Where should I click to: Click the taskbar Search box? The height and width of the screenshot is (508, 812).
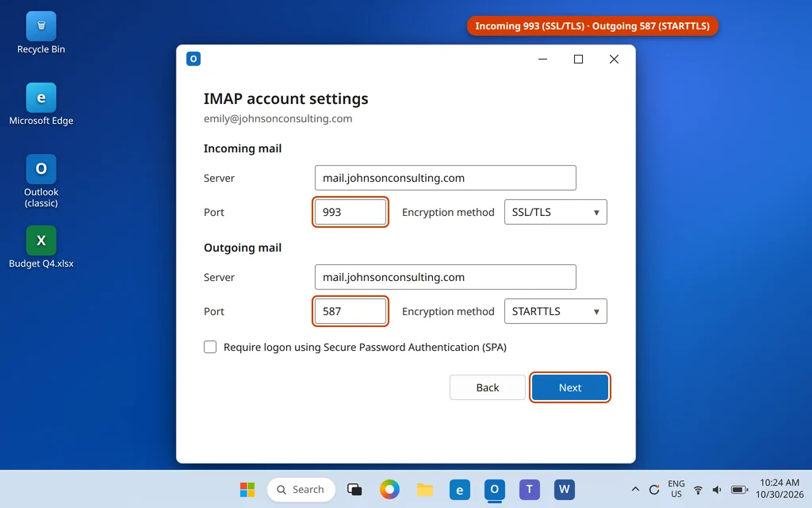[x=301, y=489]
